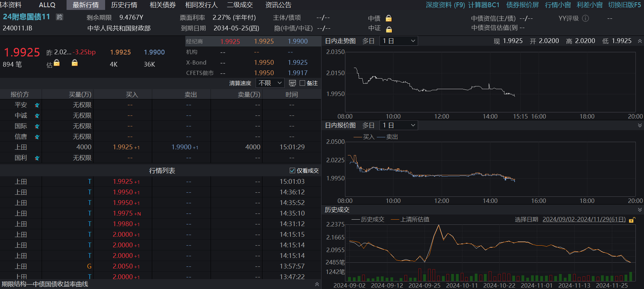
Task: Expand the 历史成交 panel with the double chevron
Action: pyautogui.click(x=640, y=210)
